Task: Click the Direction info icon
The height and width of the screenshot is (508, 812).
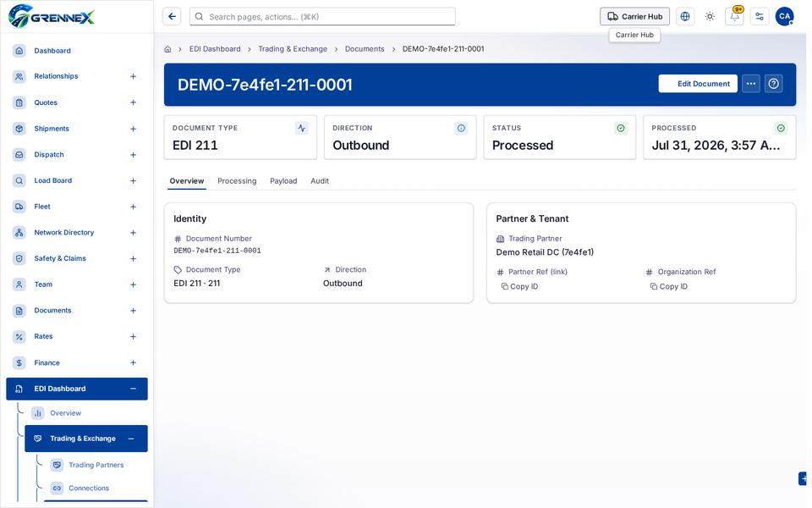Action: [x=461, y=128]
